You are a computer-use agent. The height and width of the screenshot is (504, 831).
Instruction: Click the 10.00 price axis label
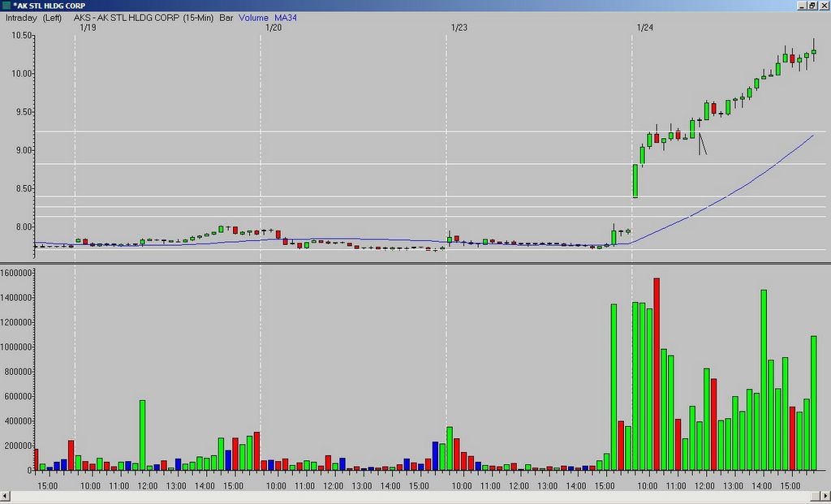coord(22,74)
